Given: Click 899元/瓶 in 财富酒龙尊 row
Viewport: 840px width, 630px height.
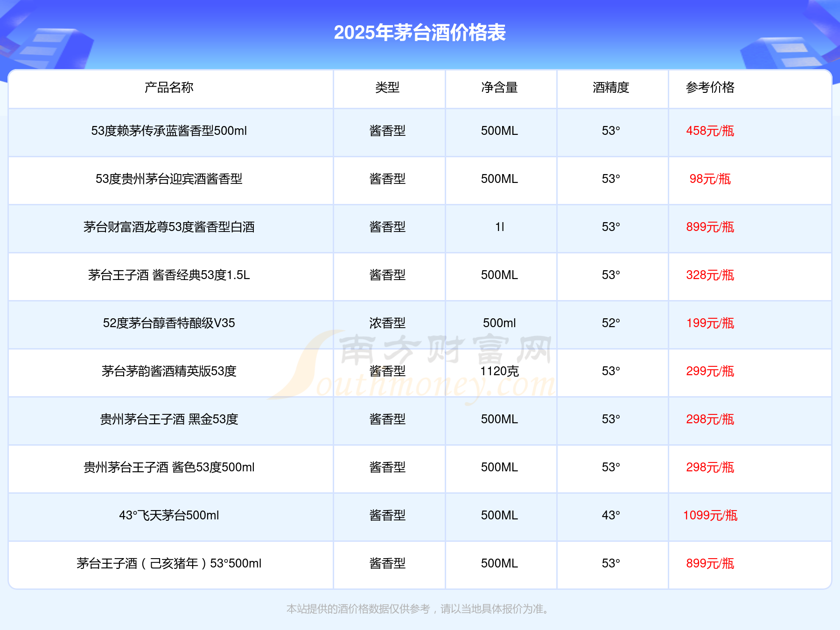Looking at the screenshot, I should pos(710,227).
